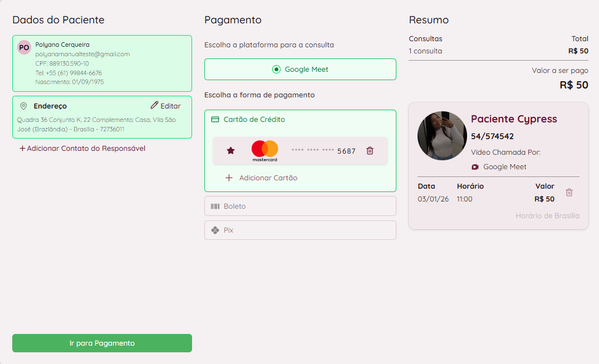Click the pencil icon beside Editar
Screen dimensions: 599x364
[x=154, y=106]
